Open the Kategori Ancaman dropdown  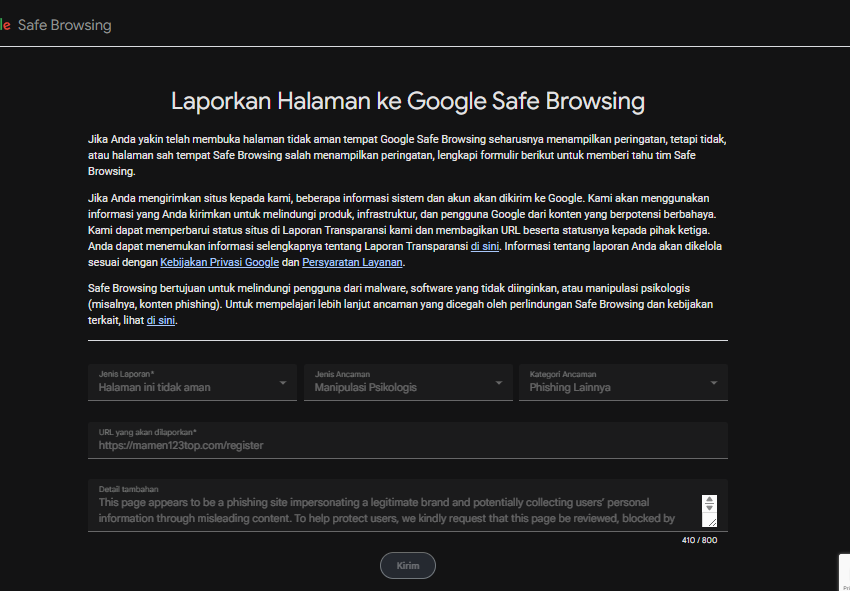point(623,382)
